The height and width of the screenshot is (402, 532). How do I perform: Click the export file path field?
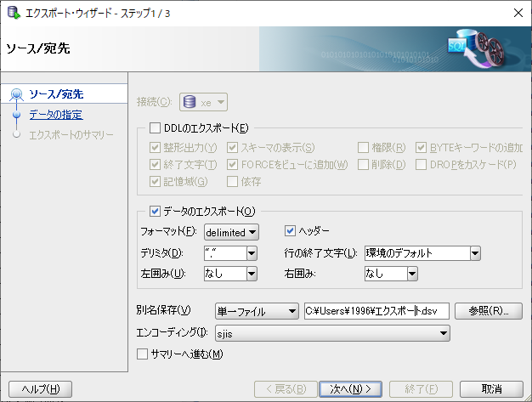[x=376, y=311]
